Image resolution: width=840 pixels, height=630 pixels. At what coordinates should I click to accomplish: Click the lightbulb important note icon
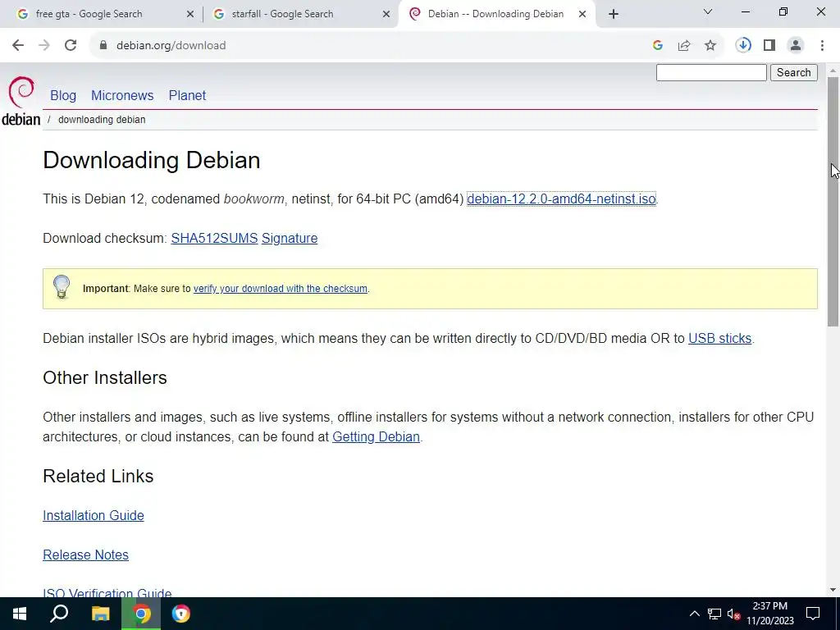62,287
